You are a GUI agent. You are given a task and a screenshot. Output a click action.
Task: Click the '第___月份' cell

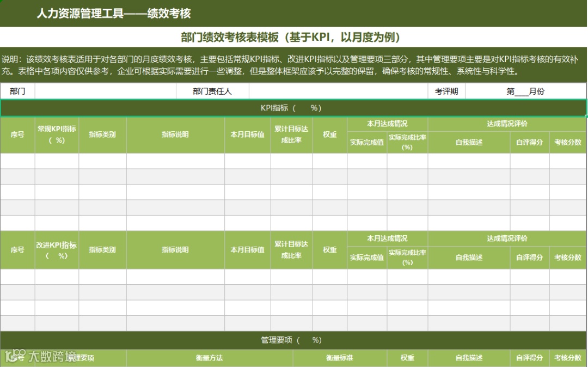coord(525,91)
